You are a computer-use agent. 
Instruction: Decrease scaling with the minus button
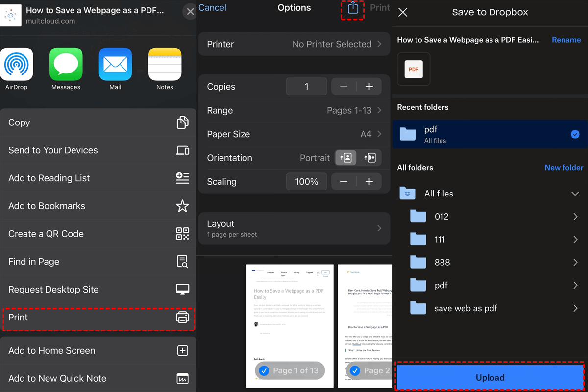[343, 182]
